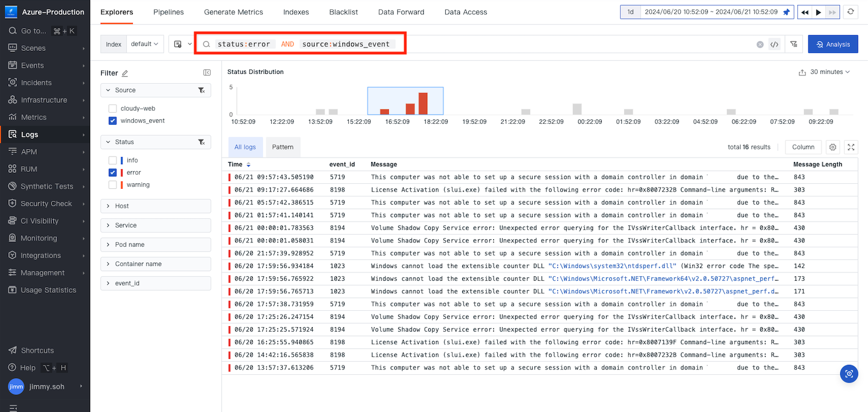This screenshot has width=868, height=412.
Task: Uncheck the error status checkbox
Action: 113,172
